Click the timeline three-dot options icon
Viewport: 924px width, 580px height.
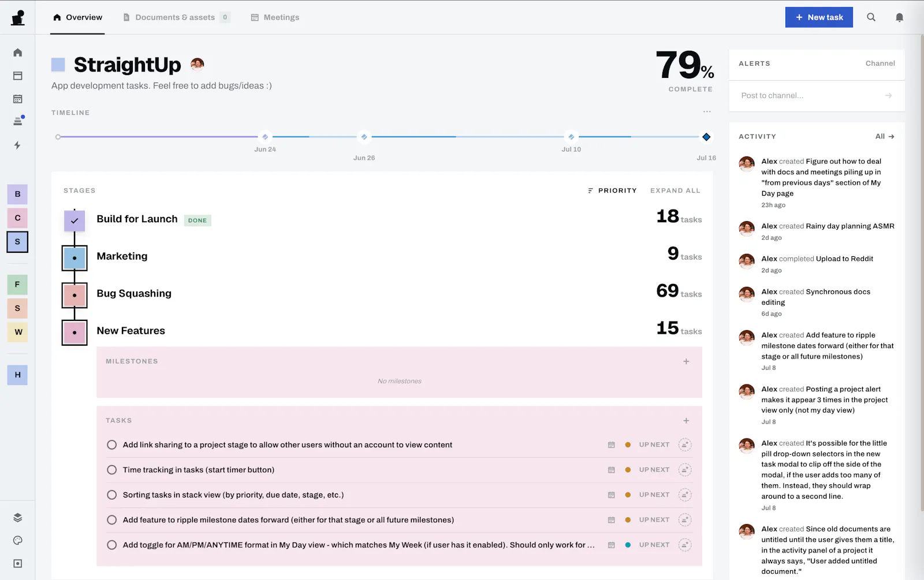tap(707, 111)
